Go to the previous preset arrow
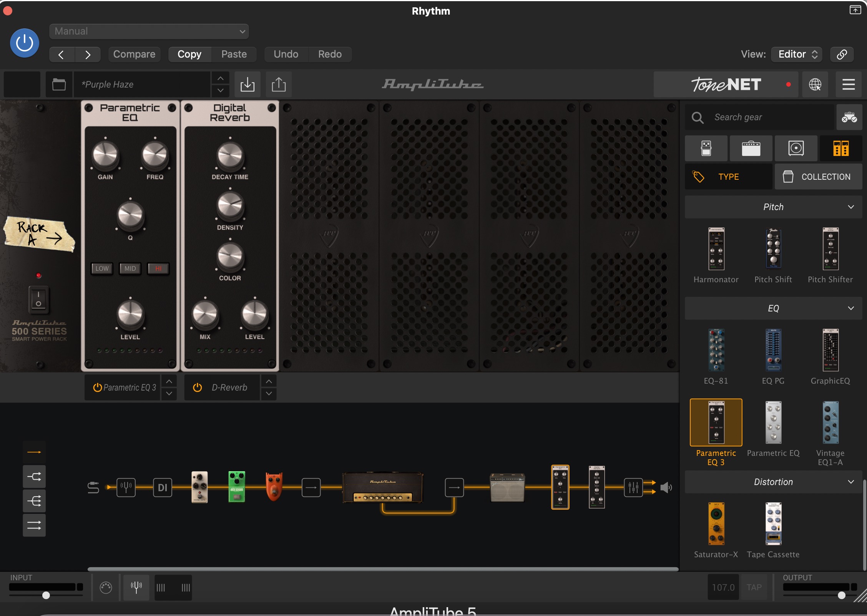 pyautogui.click(x=61, y=55)
